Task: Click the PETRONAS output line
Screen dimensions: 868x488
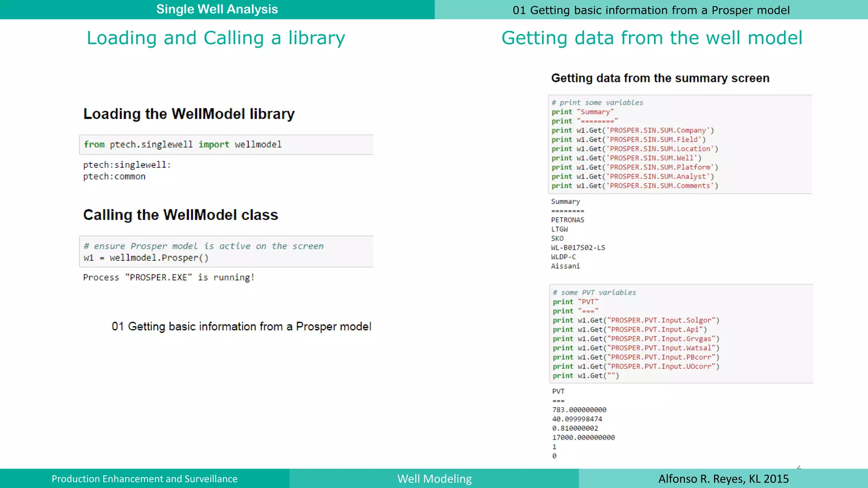Action: pyautogui.click(x=568, y=220)
